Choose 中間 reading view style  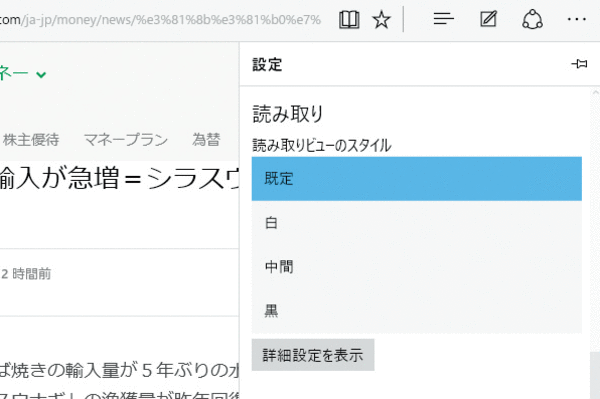pos(417,267)
